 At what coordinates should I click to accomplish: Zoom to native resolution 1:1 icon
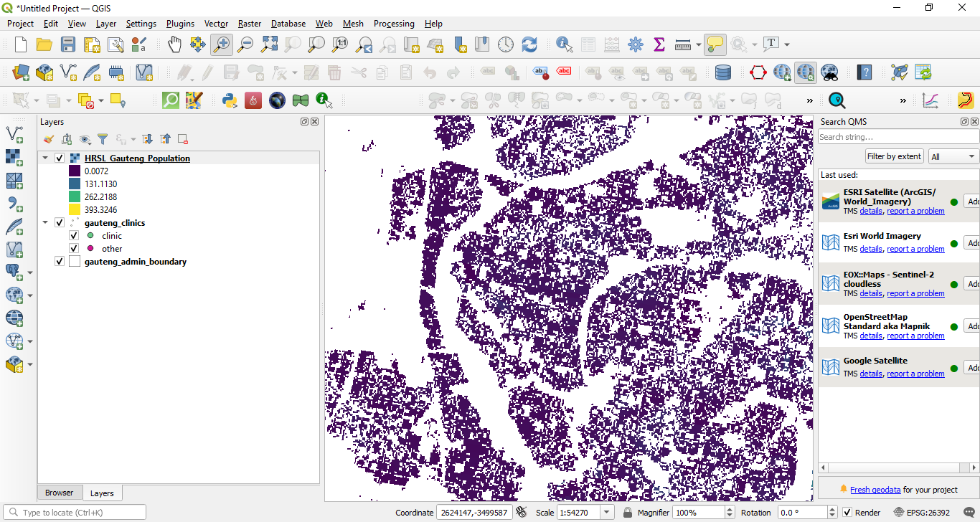tap(340, 44)
